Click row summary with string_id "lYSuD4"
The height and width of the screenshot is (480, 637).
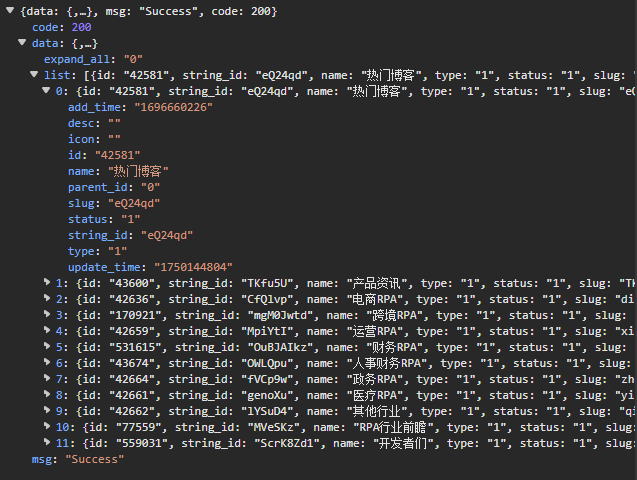346,411
